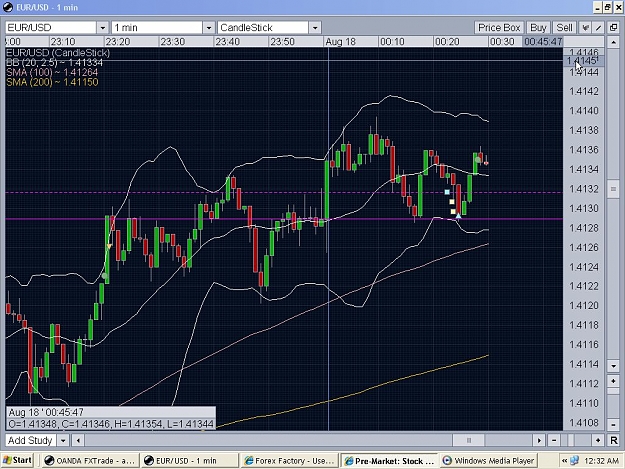Open the 1 min timeframe dropdown
The image size is (625, 469).
(x=208, y=27)
